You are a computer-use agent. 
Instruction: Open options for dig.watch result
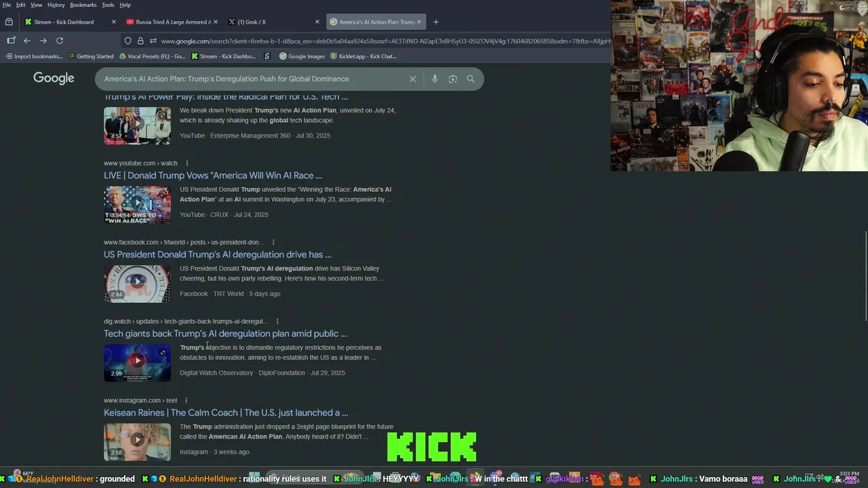[277, 321]
